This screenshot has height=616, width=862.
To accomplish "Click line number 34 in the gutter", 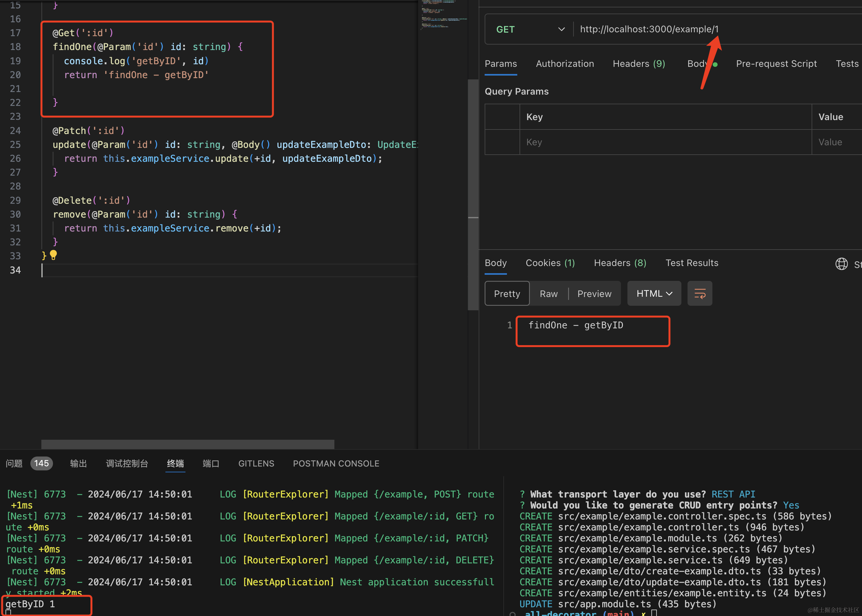I will pyautogui.click(x=15, y=270).
